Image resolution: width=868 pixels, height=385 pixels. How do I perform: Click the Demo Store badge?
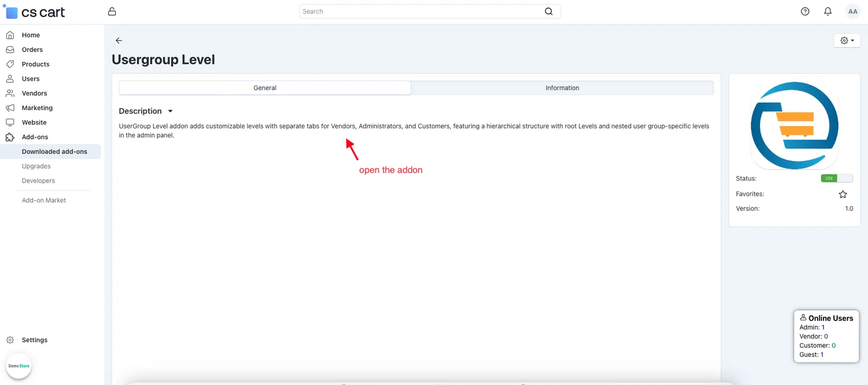coord(19,366)
